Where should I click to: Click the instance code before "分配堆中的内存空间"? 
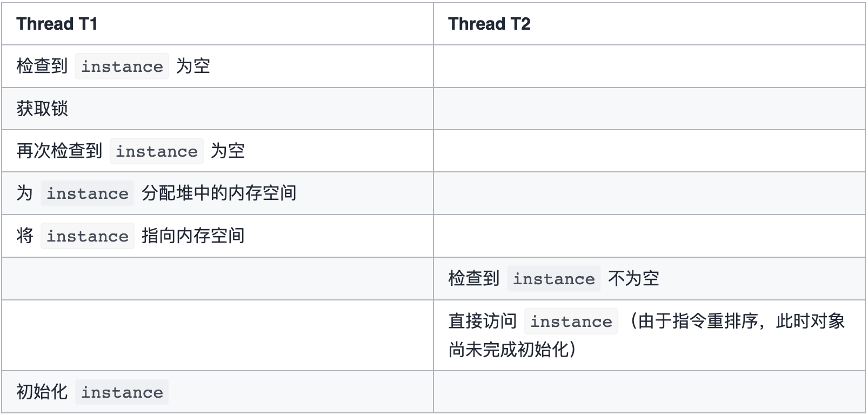88,193
